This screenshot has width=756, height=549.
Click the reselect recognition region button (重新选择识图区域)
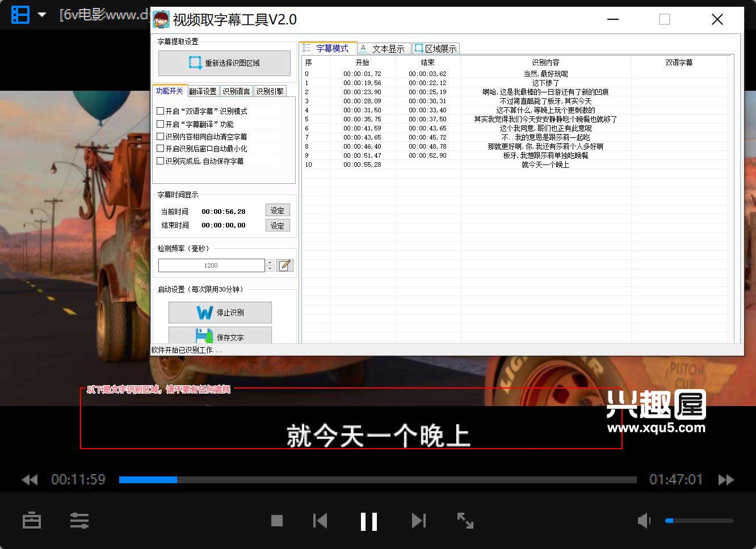(224, 63)
